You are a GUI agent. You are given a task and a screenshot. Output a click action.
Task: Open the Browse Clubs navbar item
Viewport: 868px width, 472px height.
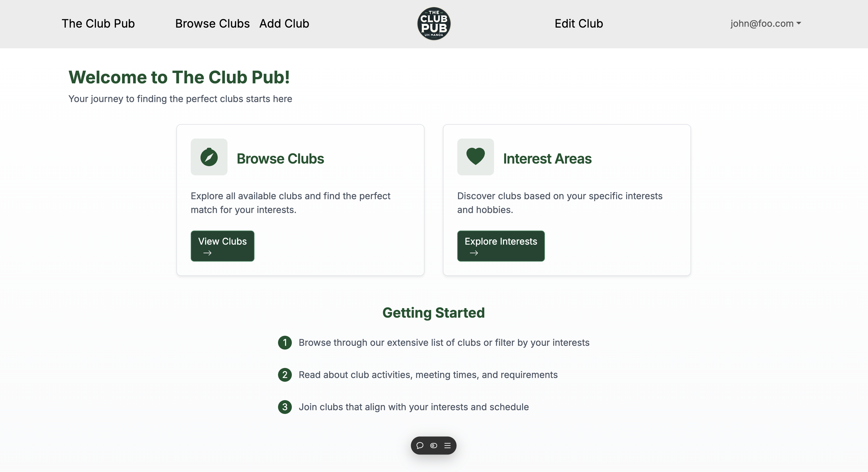(x=212, y=24)
